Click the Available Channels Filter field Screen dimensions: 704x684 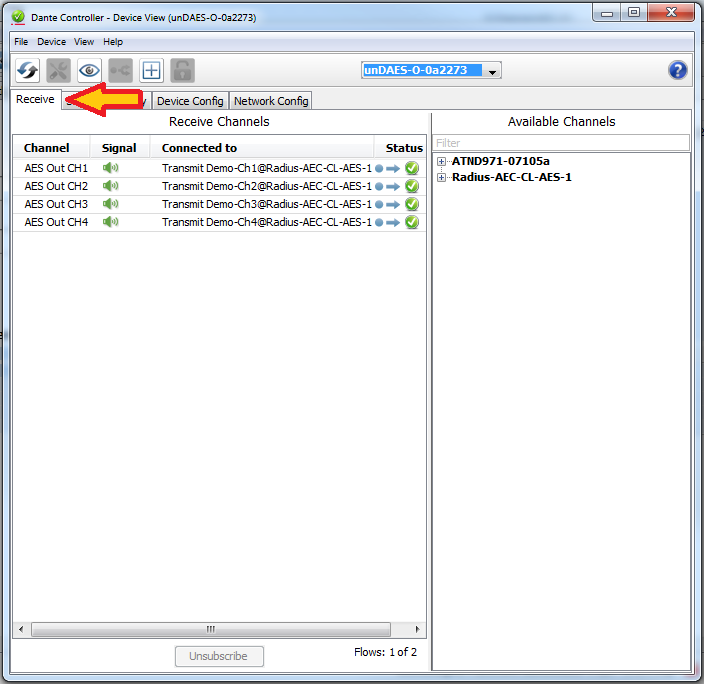tap(561, 143)
